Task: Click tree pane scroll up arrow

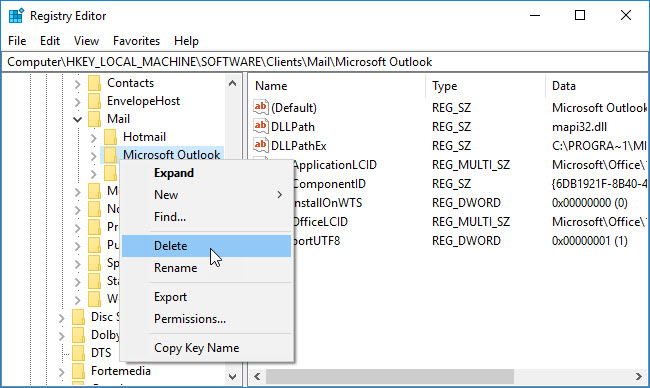Action: pos(233,83)
